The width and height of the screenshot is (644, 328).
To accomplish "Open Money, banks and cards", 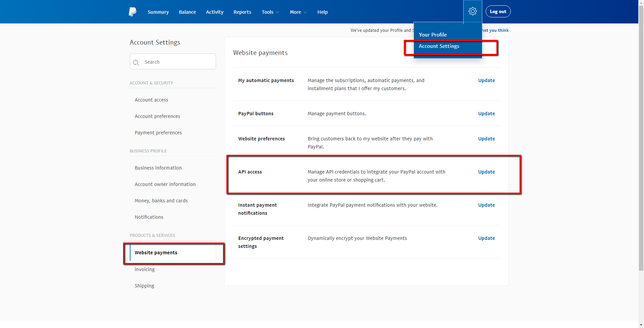I will [161, 201].
